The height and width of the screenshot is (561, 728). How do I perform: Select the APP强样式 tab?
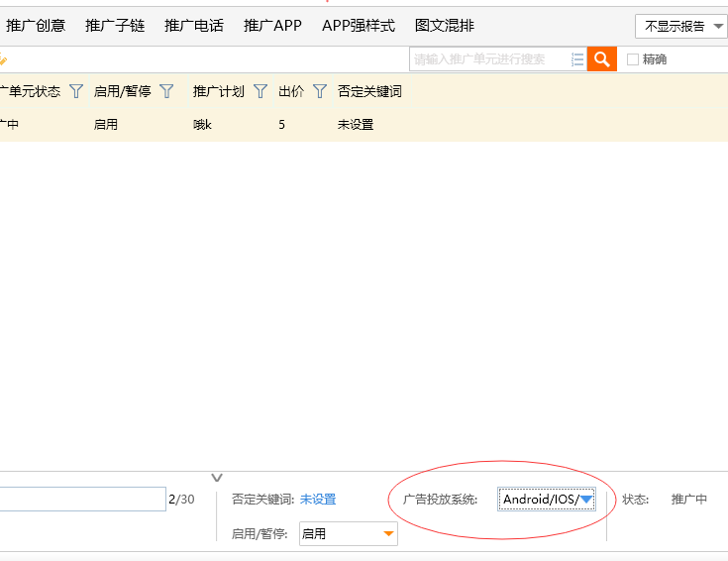(358, 26)
